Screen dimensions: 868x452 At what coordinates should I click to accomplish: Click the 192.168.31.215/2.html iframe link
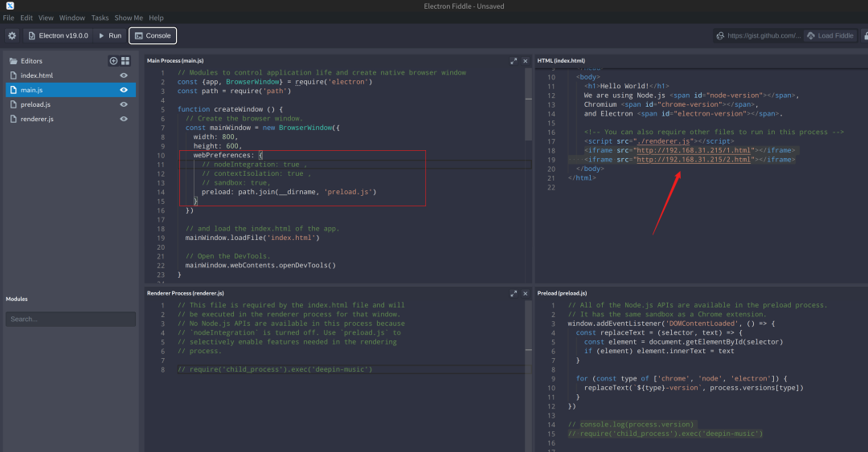point(693,159)
